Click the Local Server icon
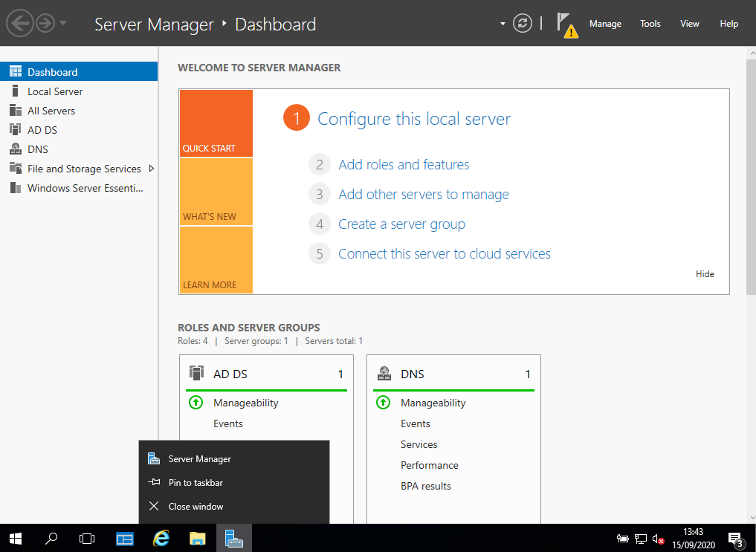 [x=16, y=91]
